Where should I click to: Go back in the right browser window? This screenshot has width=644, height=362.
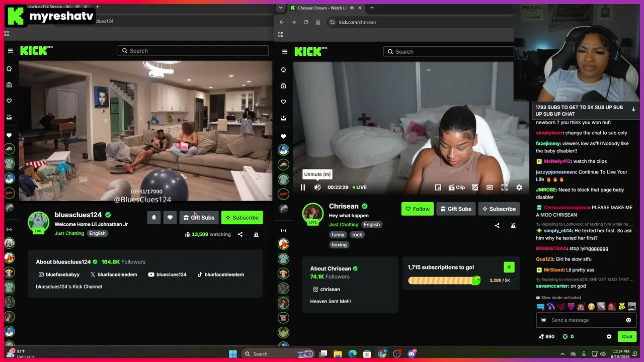click(282, 22)
